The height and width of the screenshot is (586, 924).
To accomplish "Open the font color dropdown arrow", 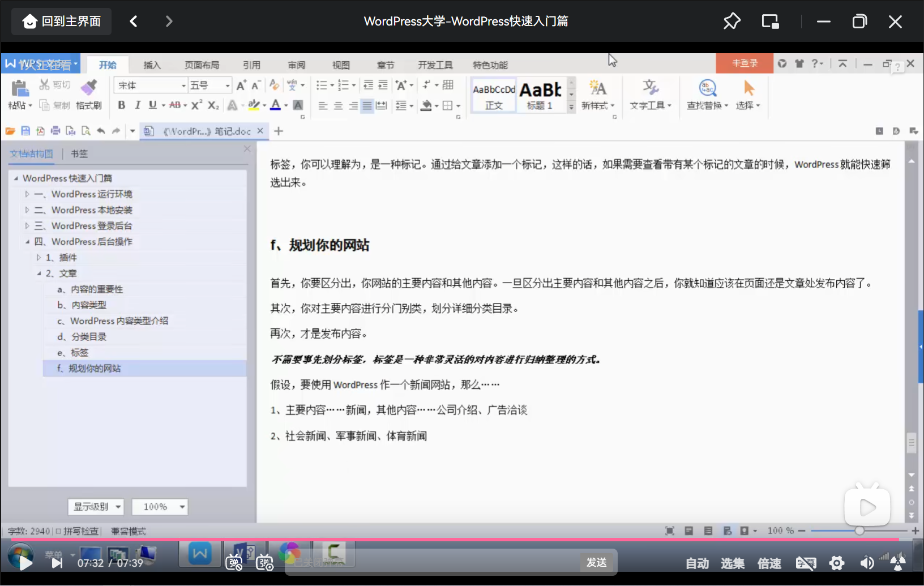I will coord(286,105).
